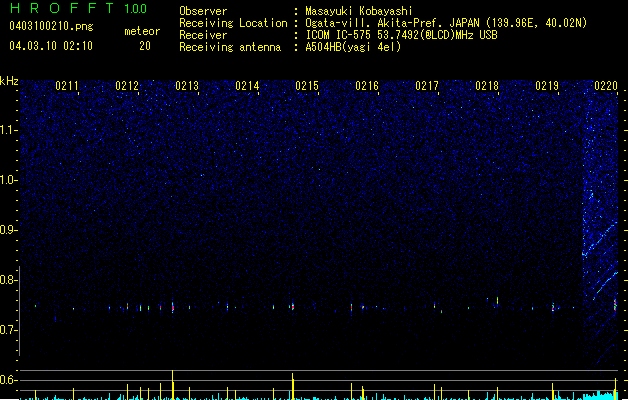629x400 pixels.
Task: Click the 0215 time marker
Action: [x=307, y=86]
